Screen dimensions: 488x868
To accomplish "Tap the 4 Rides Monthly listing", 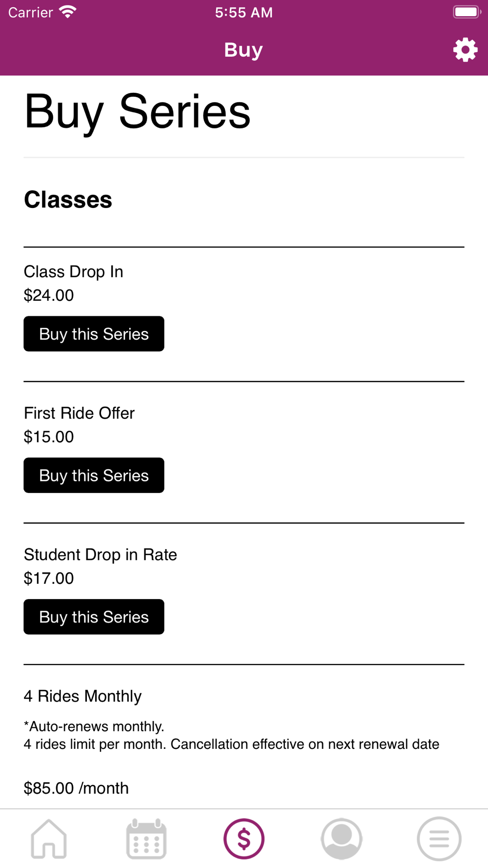I will tap(83, 696).
